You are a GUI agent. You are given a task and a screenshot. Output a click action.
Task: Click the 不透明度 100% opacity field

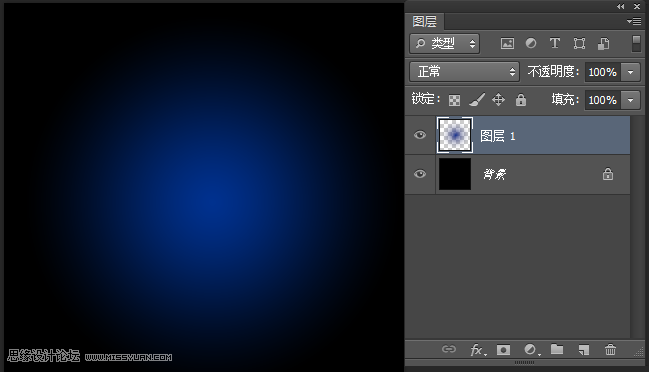pos(602,72)
